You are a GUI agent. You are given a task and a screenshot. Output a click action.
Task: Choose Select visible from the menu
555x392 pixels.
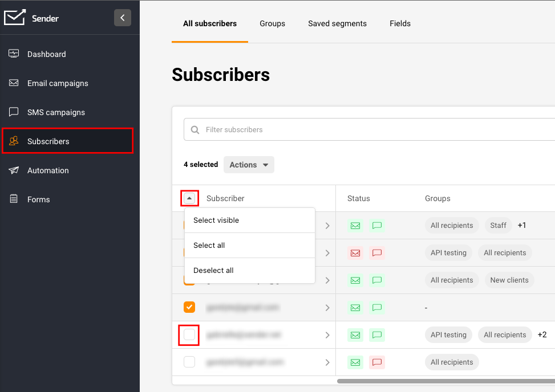pos(216,220)
